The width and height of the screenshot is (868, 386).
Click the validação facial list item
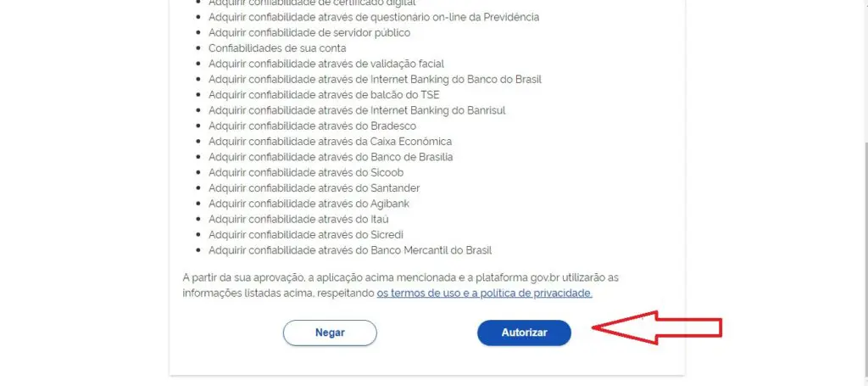325,64
